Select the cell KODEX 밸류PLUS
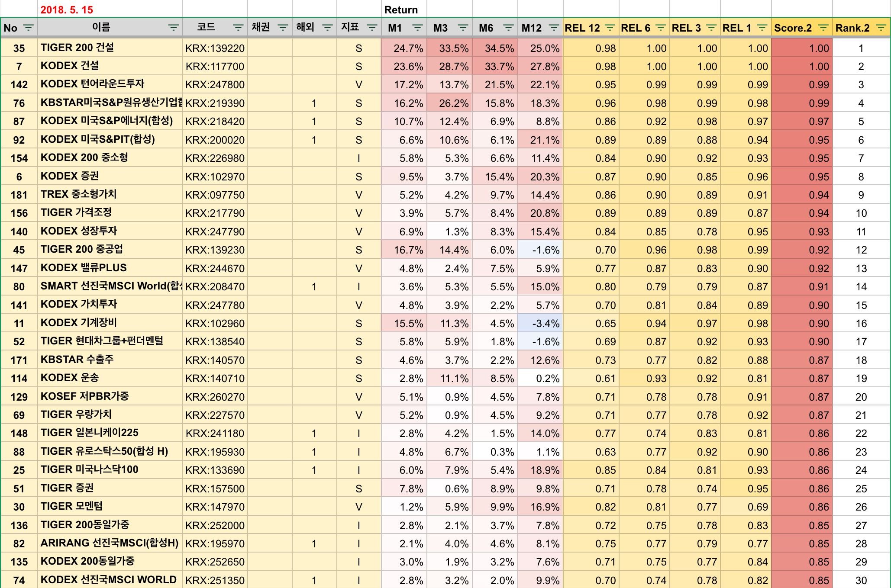Image resolution: width=891 pixels, height=588 pixels. (110, 268)
